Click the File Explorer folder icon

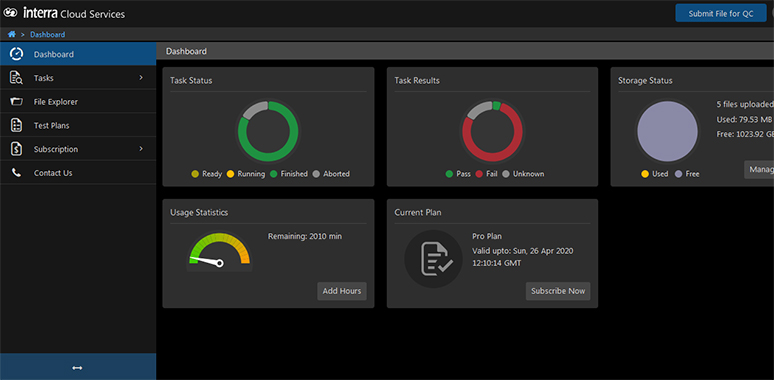point(16,102)
